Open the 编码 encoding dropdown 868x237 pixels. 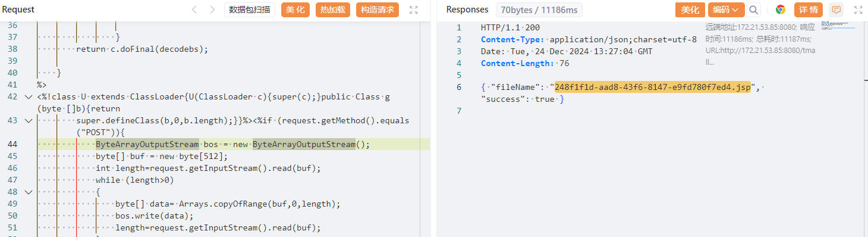click(726, 10)
